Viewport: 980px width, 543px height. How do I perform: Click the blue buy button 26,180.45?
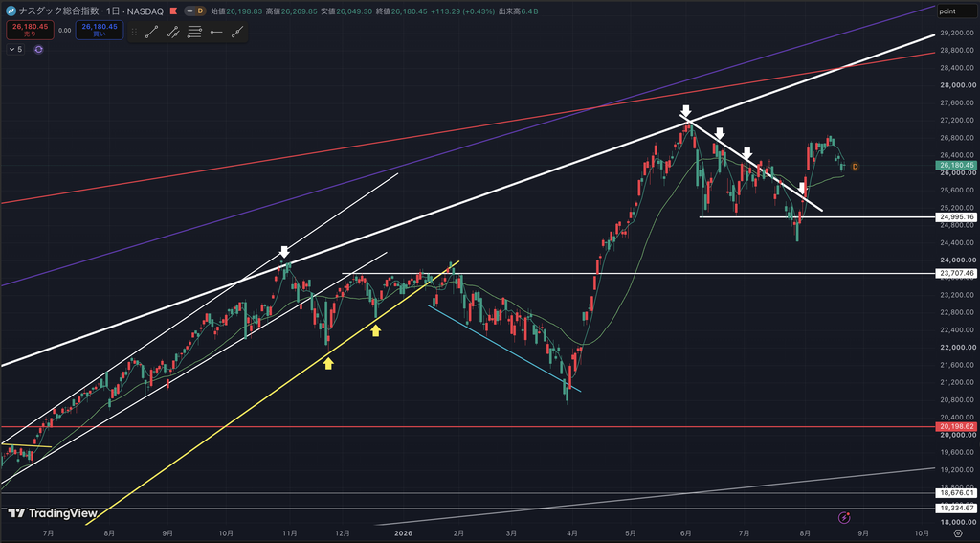point(100,30)
